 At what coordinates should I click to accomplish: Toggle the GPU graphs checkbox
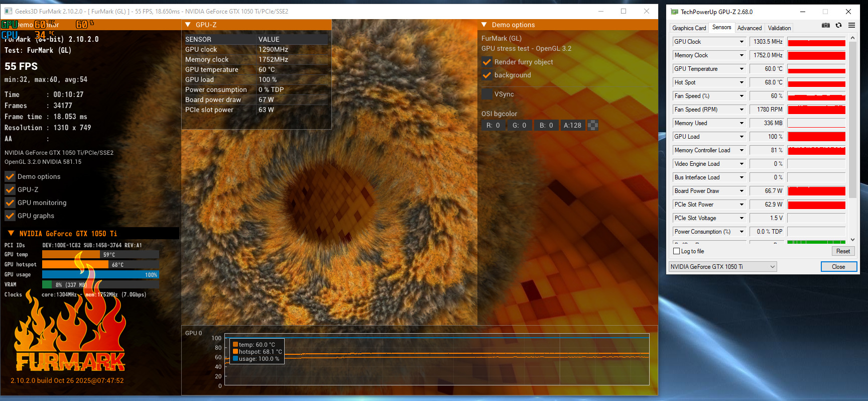(x=10, y=216)
